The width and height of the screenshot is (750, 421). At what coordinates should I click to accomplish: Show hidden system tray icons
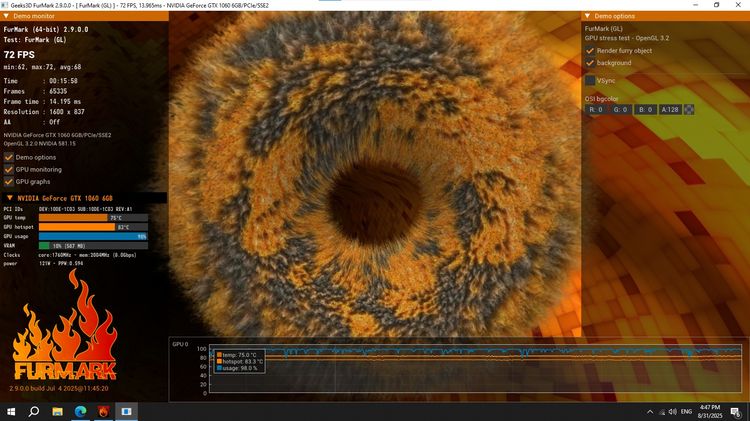(x=650, y=411)
